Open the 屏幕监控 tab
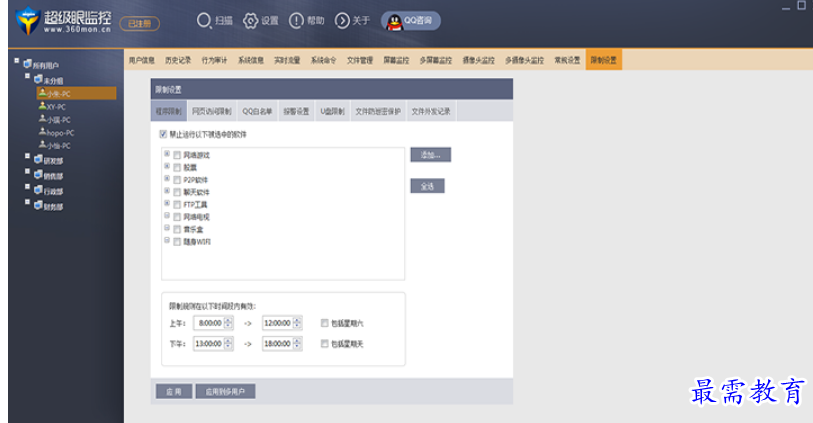Image resolution: width=813 pixels, height=423 pixels. 396,61
